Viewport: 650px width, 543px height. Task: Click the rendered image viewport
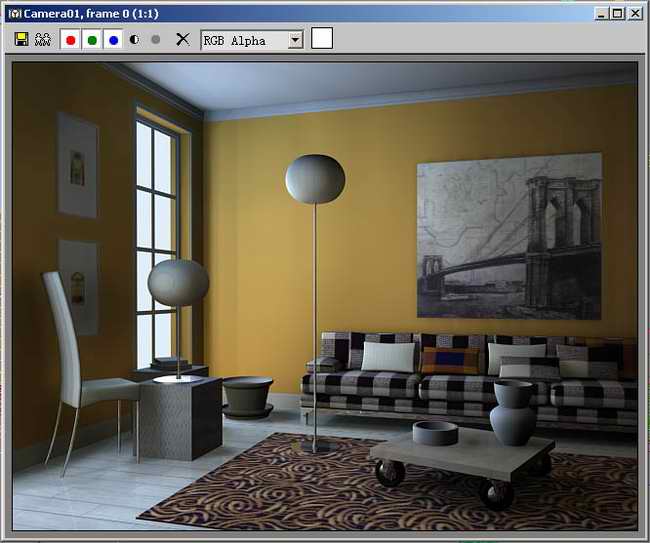pyautogui.click(x=325, y=296)
